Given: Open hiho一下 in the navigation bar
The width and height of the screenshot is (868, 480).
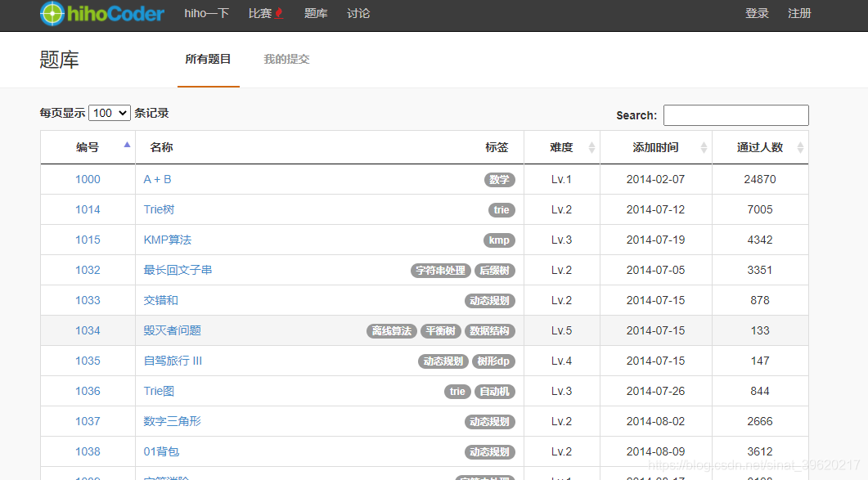Looking at the screenshot, I should coord(206,13).
